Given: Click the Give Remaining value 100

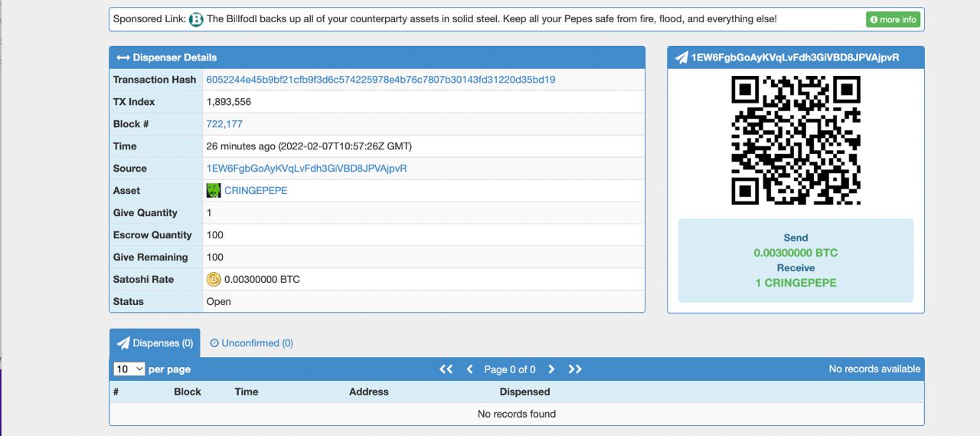Looking at the screenshot, I should tap(215, 257).
